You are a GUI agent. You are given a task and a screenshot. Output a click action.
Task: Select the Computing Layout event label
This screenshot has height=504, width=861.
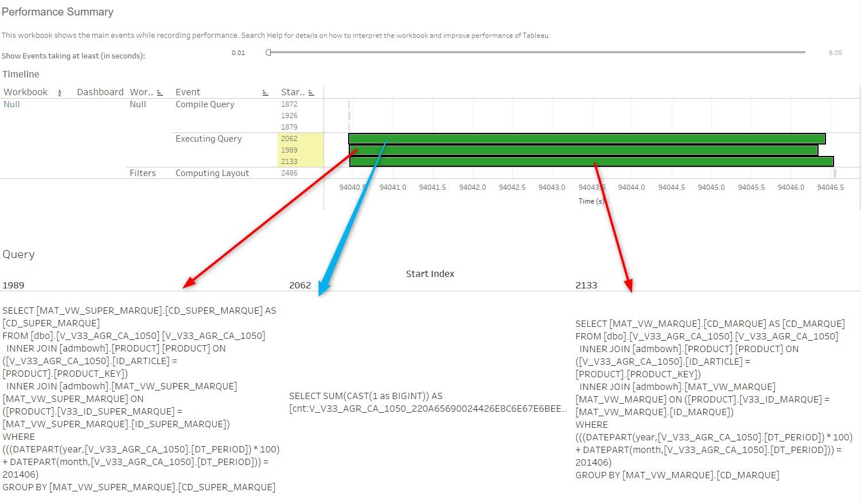212,173
